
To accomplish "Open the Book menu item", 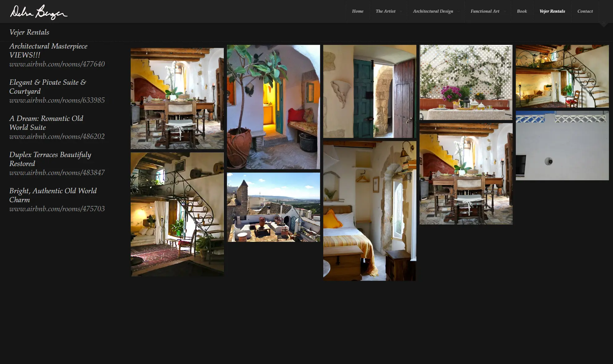I will tap(522, 11).
